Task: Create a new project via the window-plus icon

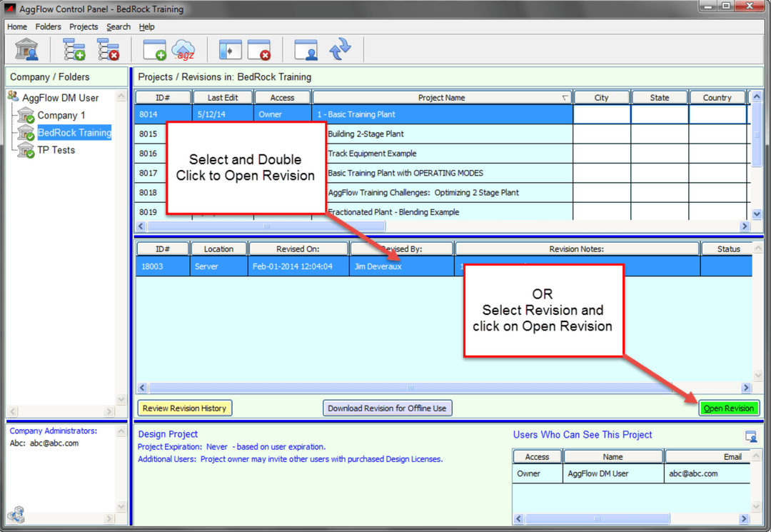Action: tap(154, 50)
